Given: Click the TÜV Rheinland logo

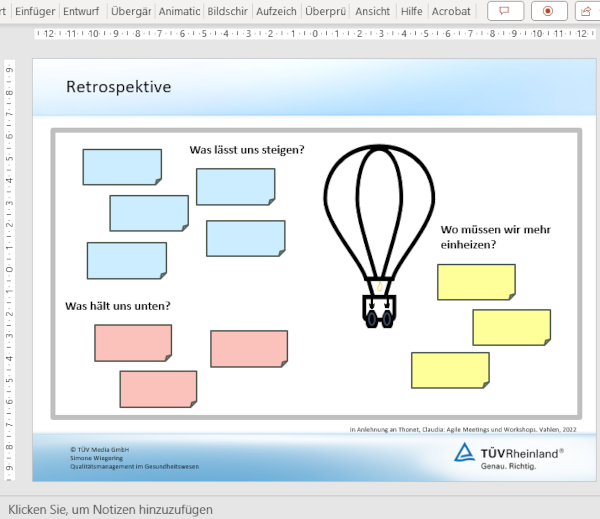Looking at the screenshot, I should [x=508, y=453].
